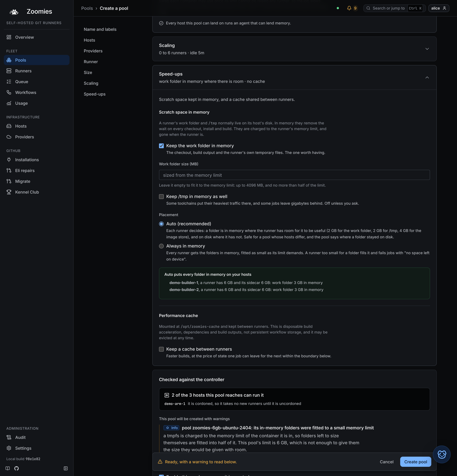The image size is (457, 476).
Task: Open the GitHub icon in sidebar footer
Action: (x=17, y=468)
